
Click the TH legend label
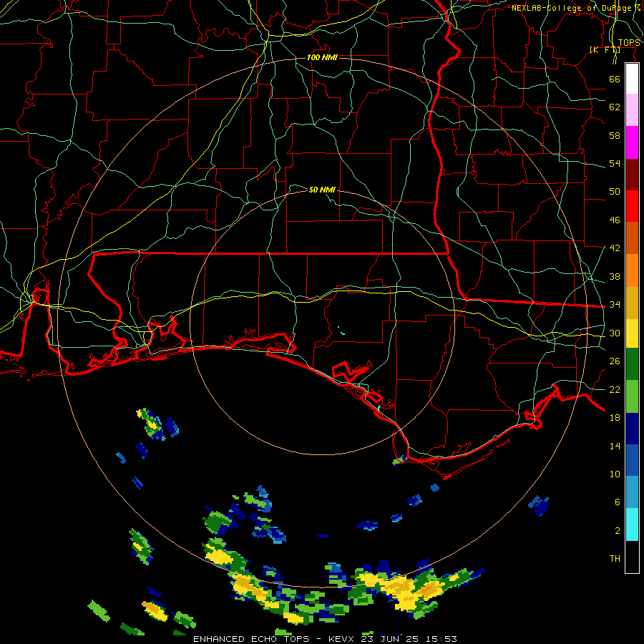615,559
